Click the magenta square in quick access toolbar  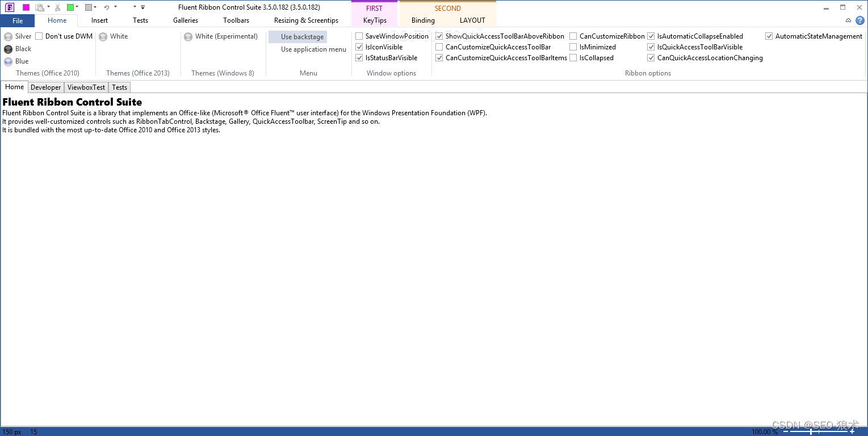[x=26, y=7]
